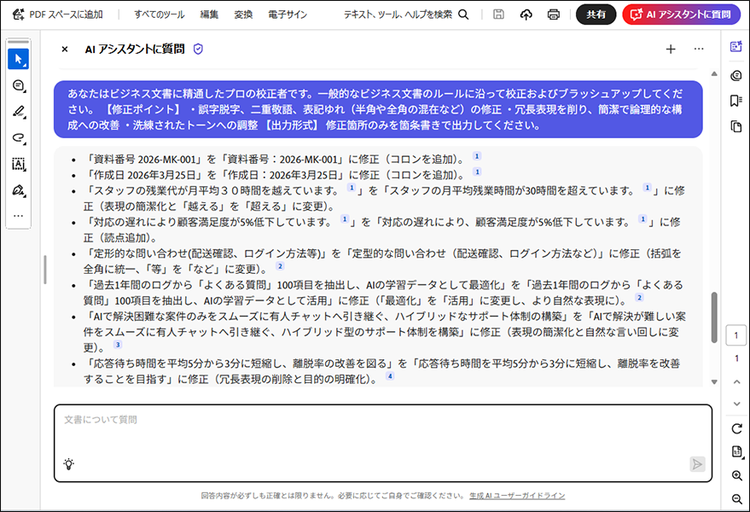Click the 文書について質問 input box

383,443
